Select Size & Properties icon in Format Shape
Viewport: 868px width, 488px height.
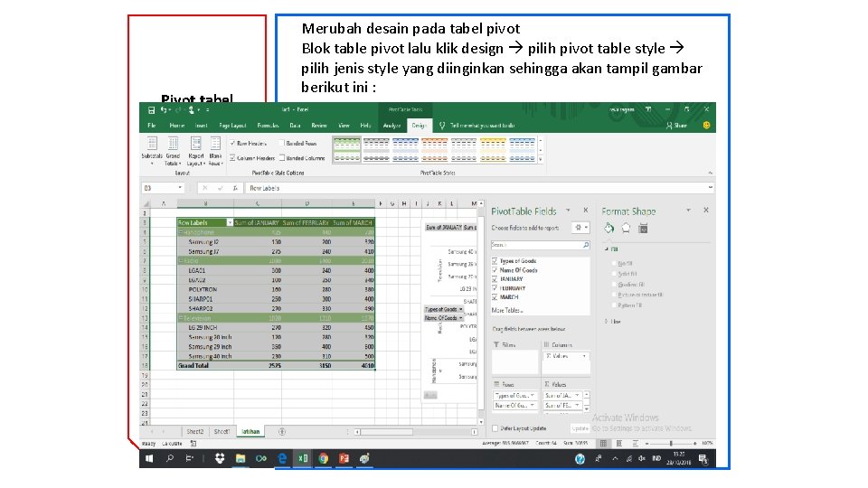(x=643, y=228)
